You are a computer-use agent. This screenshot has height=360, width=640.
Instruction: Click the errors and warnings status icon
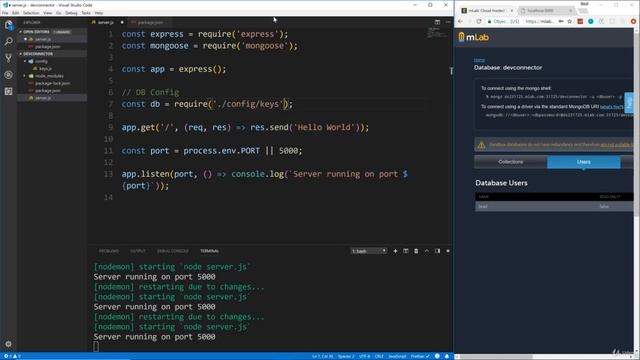(11, 356)
